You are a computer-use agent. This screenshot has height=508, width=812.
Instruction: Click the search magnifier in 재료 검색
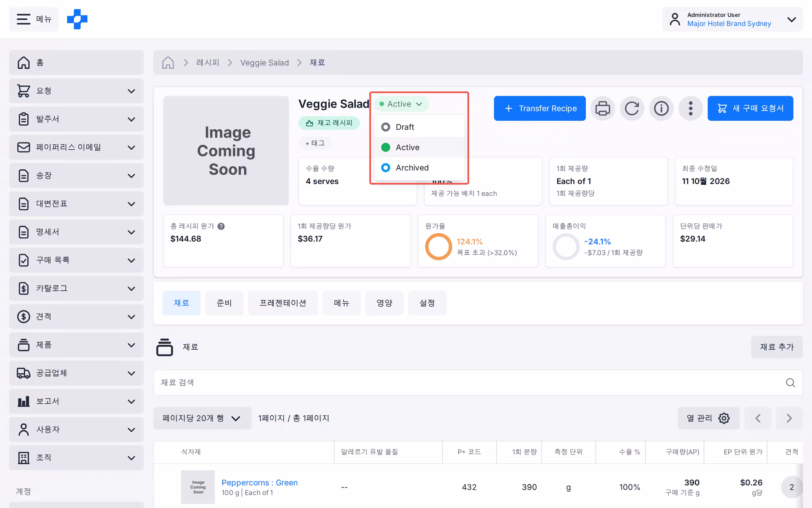(x=790, y=382)
